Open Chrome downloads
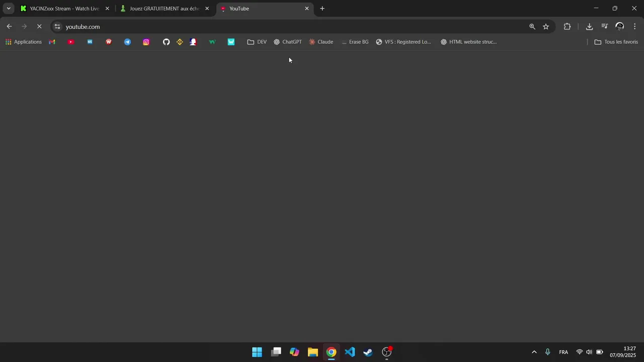Viewport: 644px width, 362px height. pyautogui.click(x=589, y=27)
